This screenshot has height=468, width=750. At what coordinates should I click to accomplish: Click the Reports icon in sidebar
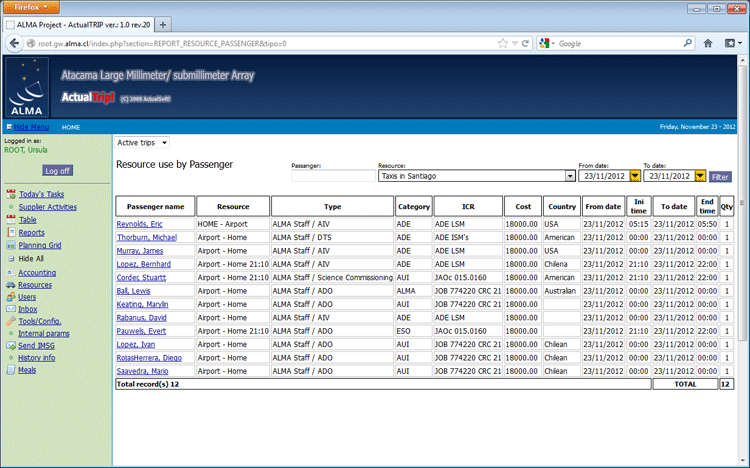10,232
